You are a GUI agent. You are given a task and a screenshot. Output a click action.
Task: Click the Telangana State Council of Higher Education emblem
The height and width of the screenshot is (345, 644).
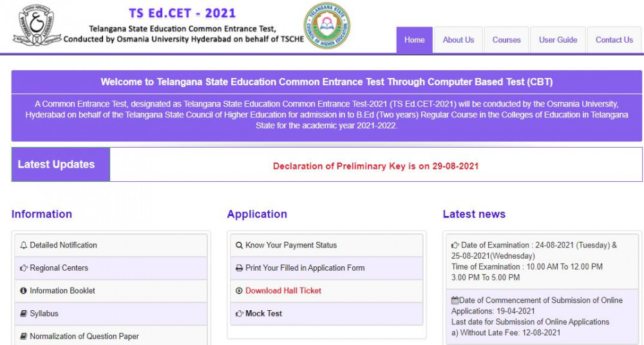point(327,26)
